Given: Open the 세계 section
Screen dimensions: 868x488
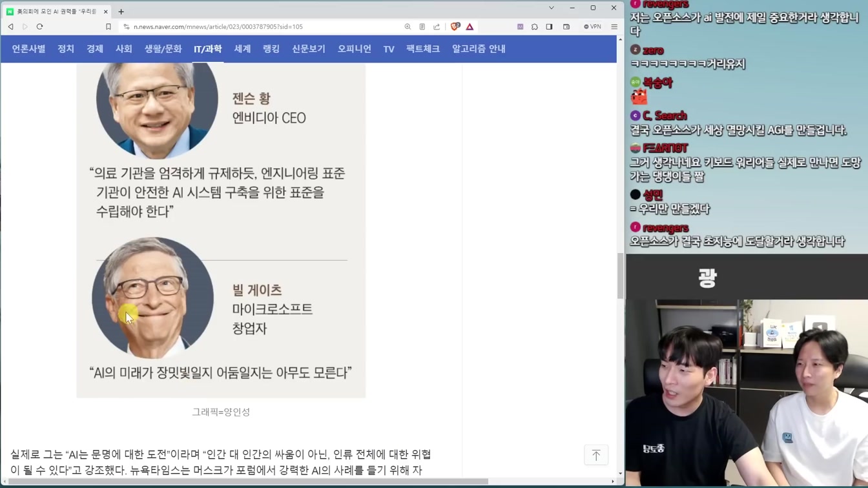Looking at the screenshot, I should tap(242, 49).
